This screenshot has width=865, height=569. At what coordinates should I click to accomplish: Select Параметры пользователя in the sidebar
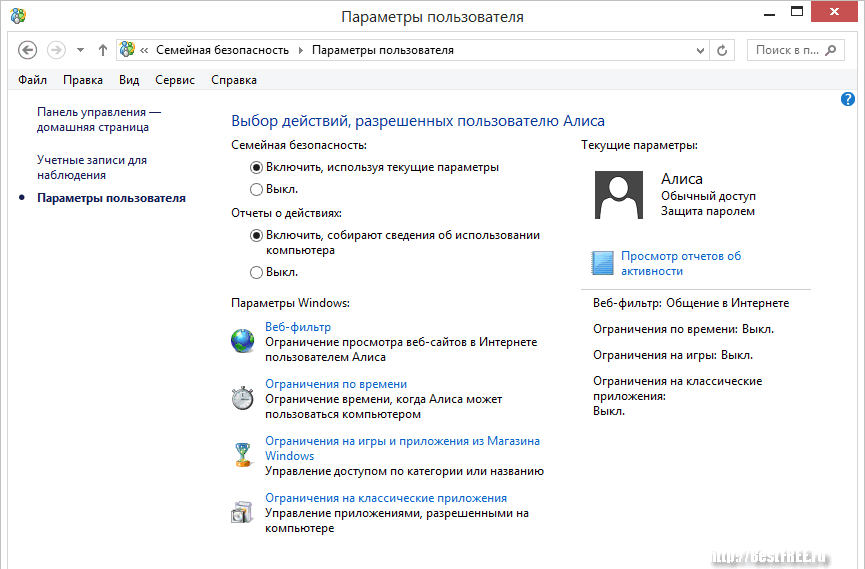[111, 198]
